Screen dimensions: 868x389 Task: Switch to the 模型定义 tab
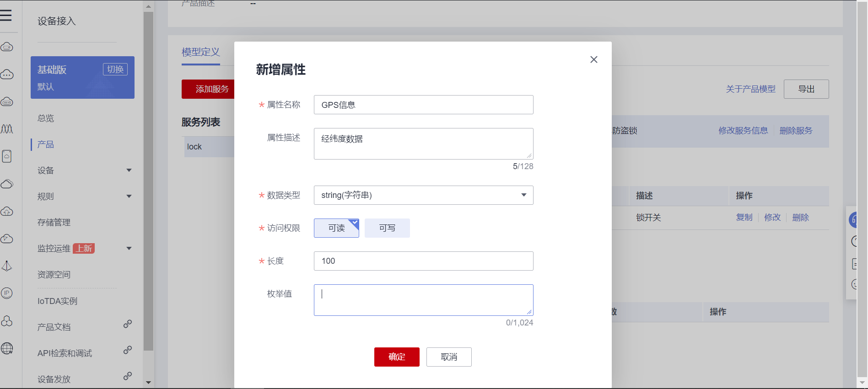point(201,52)
